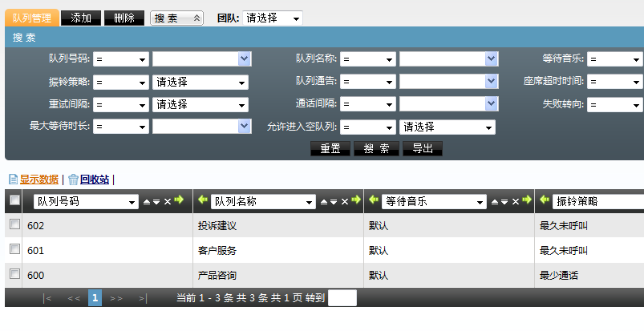Screen dimensions: 644x331
Task: Toggle the select-all checkbox in table header
Action: pyautogui.click(x=14, y=201)
